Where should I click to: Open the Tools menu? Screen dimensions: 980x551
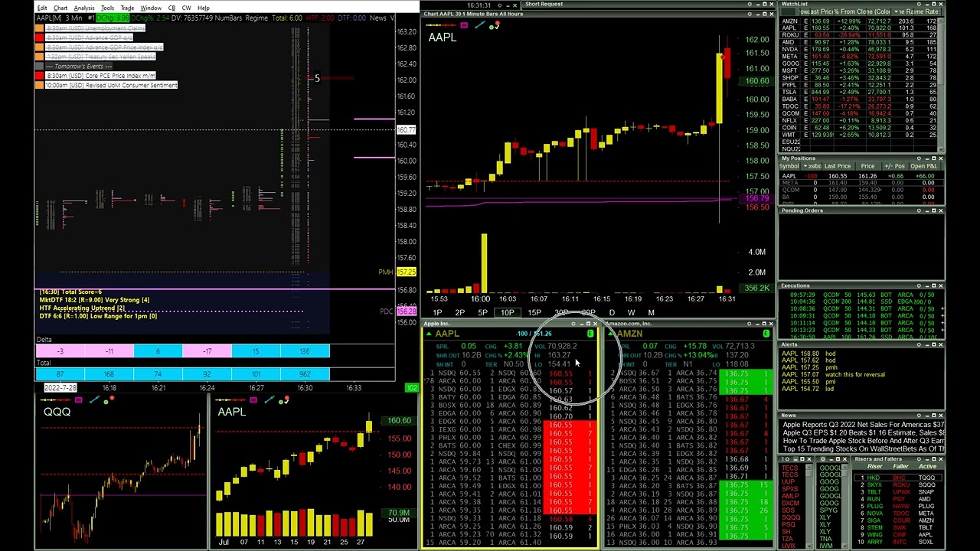click(x=107, y=8)
